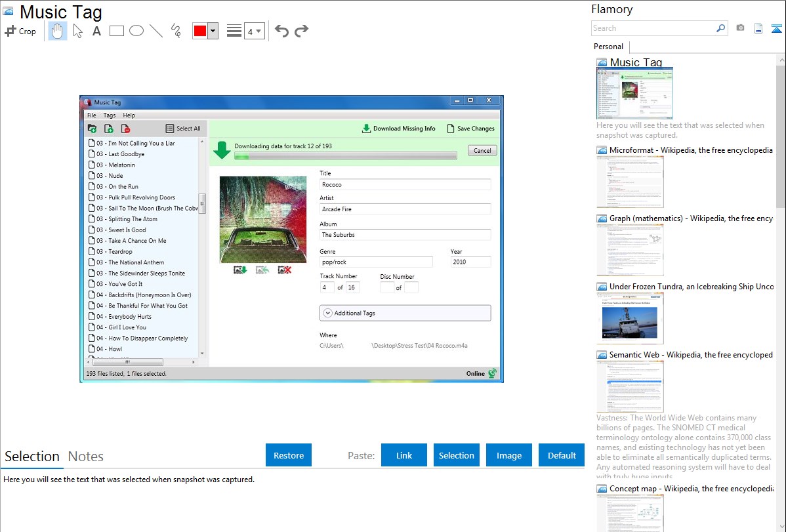Click the red color swatch
The image size is (786, 532).
tap(200, 31)
